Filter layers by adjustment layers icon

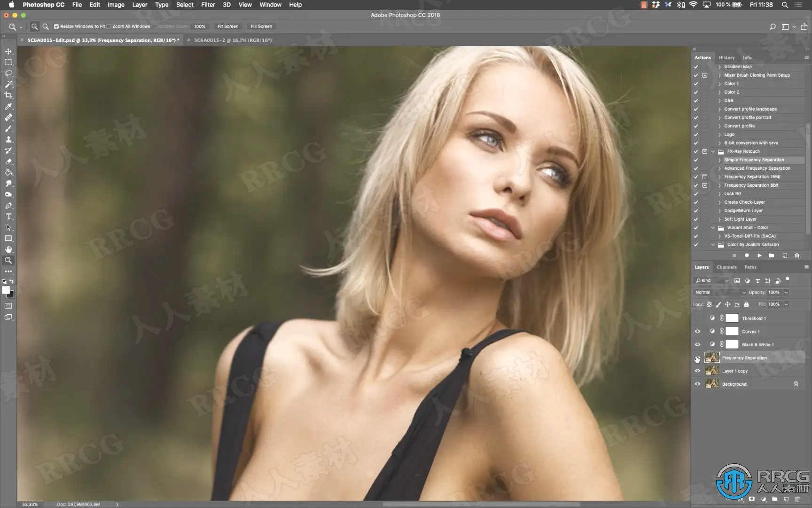pos(747,281)
